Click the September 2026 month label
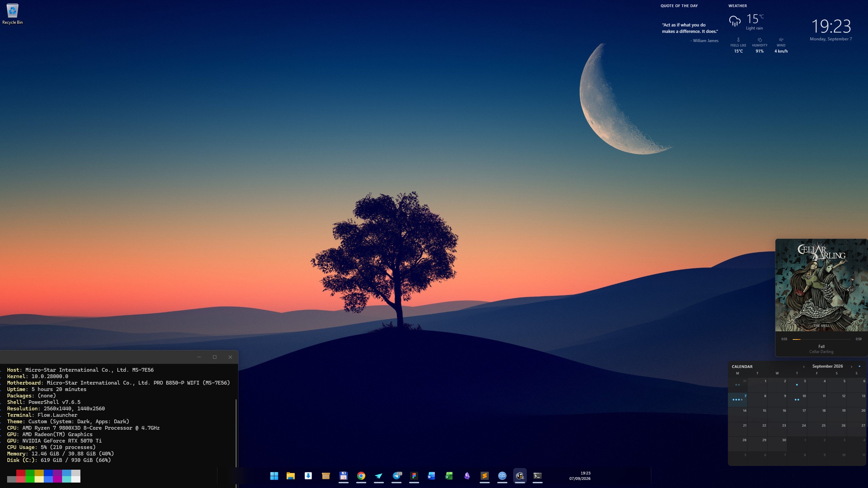The image size is (868, 488). (x=827, y=366)
